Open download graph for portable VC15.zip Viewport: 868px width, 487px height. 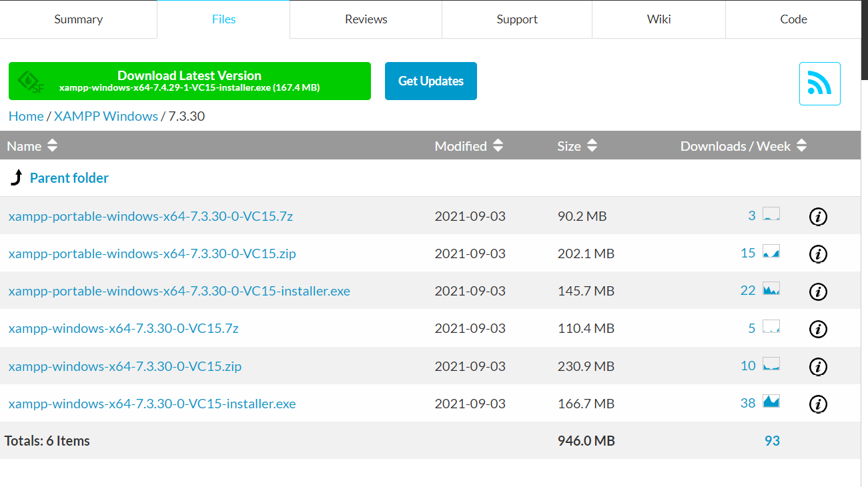(x=771, y=252)
